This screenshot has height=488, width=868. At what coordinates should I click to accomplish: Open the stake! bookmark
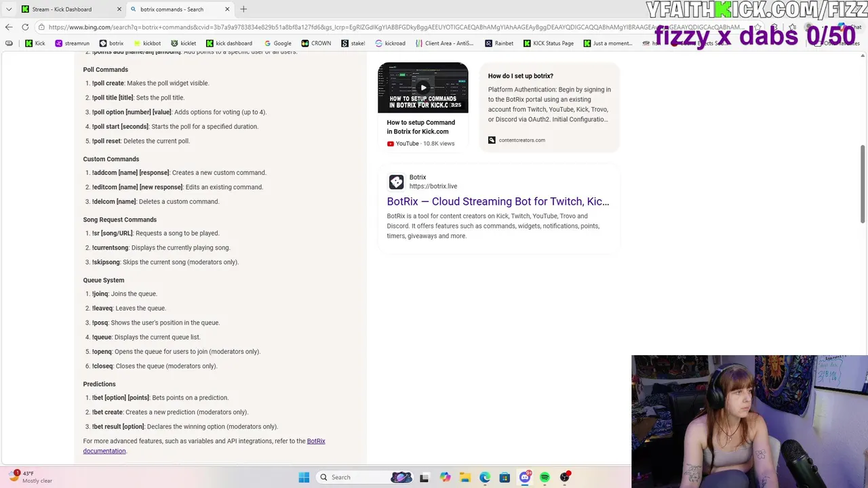[x=353, y=43]
